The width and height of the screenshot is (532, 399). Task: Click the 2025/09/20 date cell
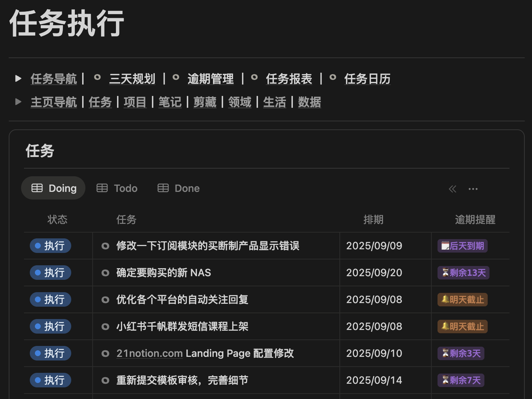pyautogui.click(x=374, y=273)
